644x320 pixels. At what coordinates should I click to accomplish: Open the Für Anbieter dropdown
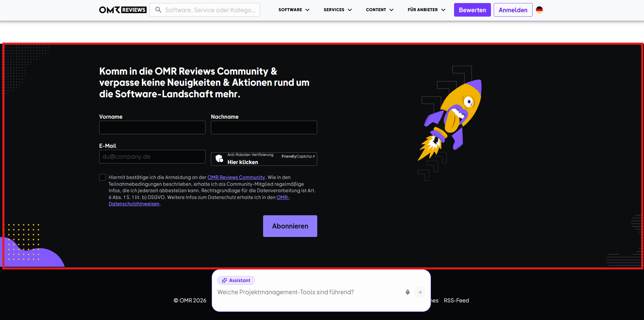coord(426,10)
